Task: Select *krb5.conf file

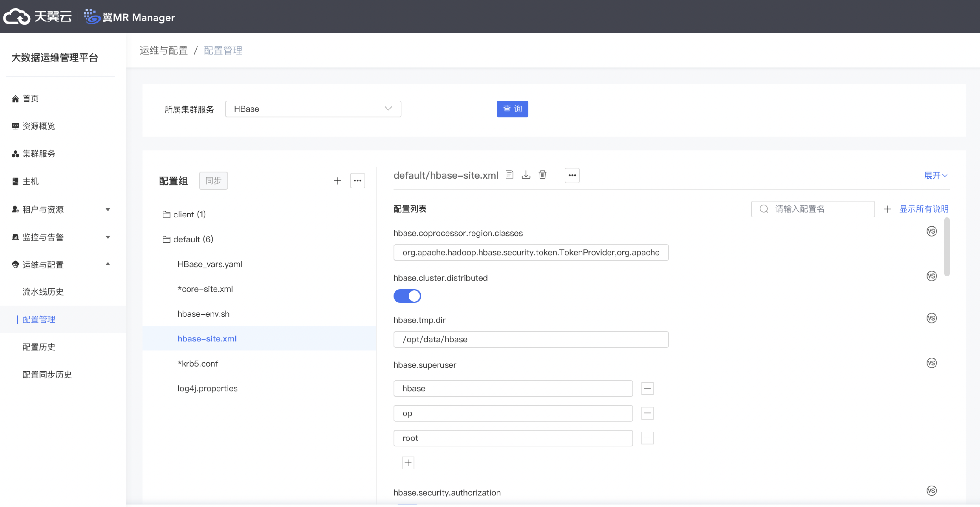Action: click(x=198, y=364)
